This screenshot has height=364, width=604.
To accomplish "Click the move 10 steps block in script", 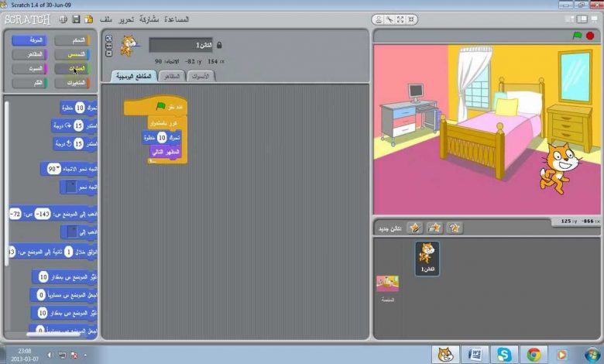I will pos(162,138).
